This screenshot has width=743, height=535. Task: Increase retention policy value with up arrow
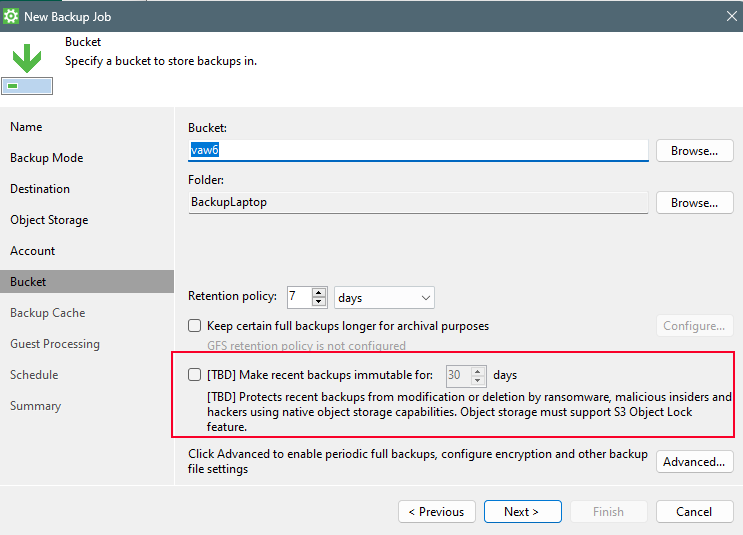(x=320, y=292)
